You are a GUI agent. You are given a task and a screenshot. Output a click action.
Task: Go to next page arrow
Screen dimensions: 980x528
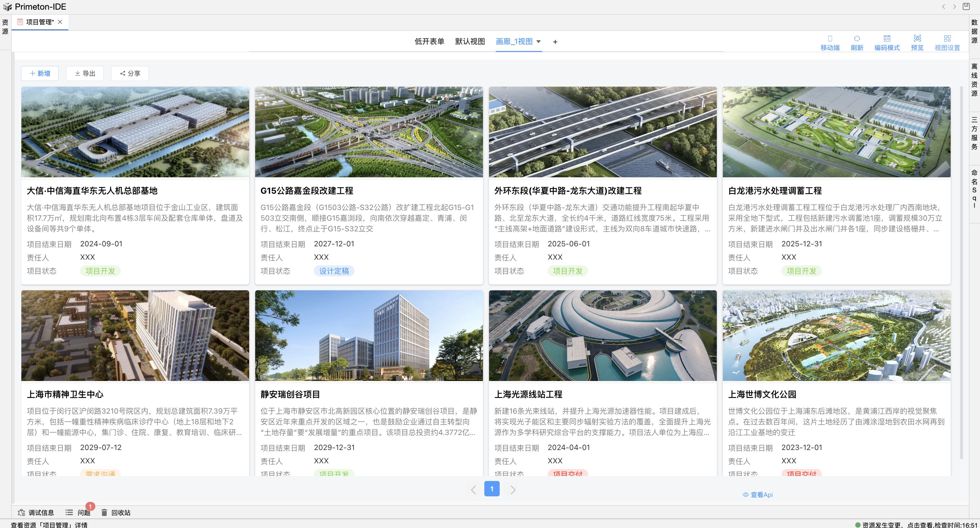[513, 490]
